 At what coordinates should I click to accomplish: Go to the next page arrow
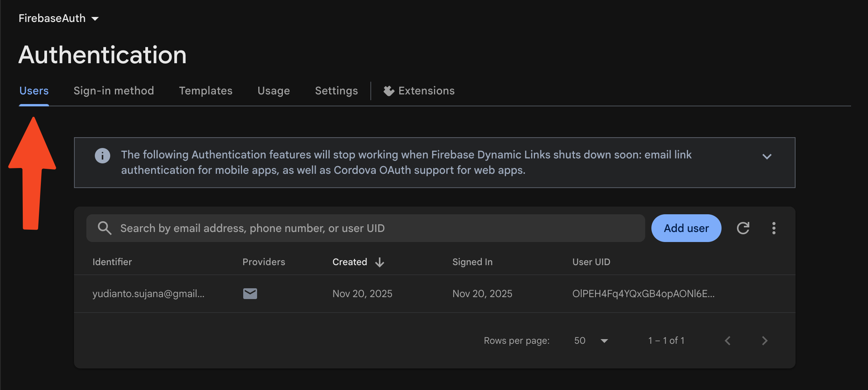click(x=765, y=341)
